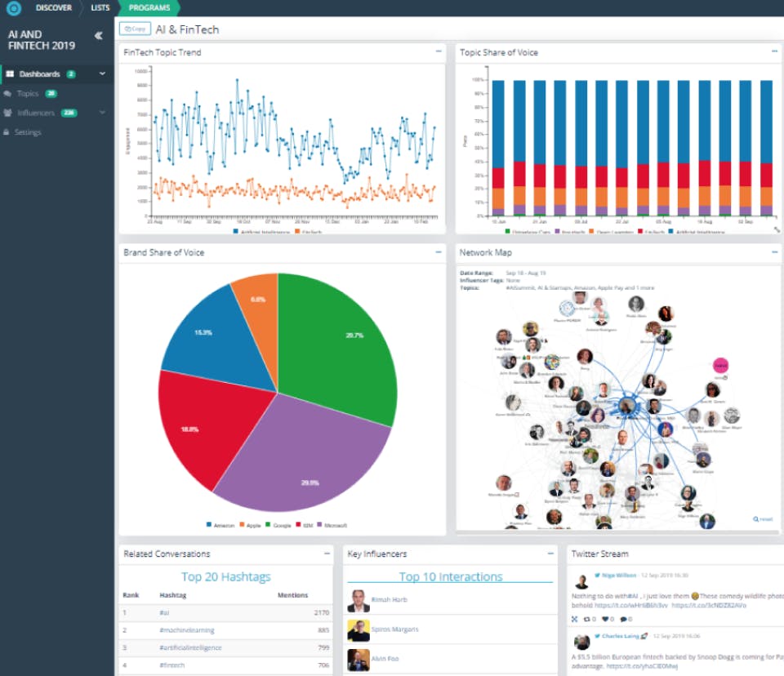
Task: Toggle Google legend entry in Brand pie chart
Action: point(278,525)
